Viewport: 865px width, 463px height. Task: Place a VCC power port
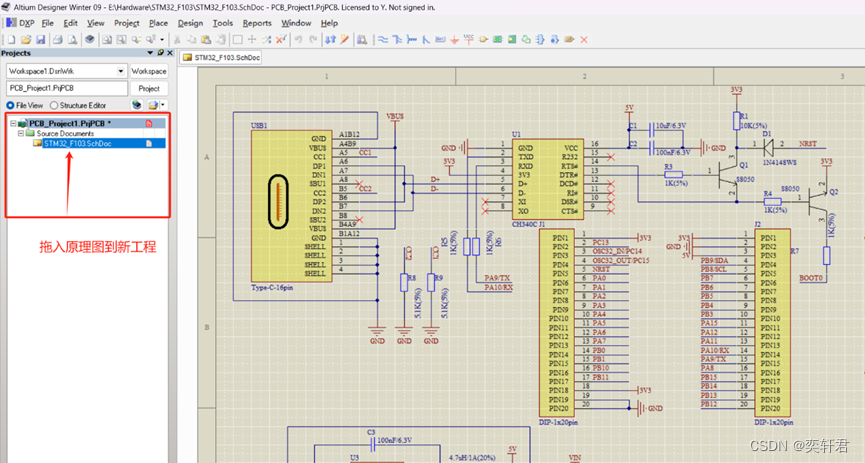(x=468, y=40)
